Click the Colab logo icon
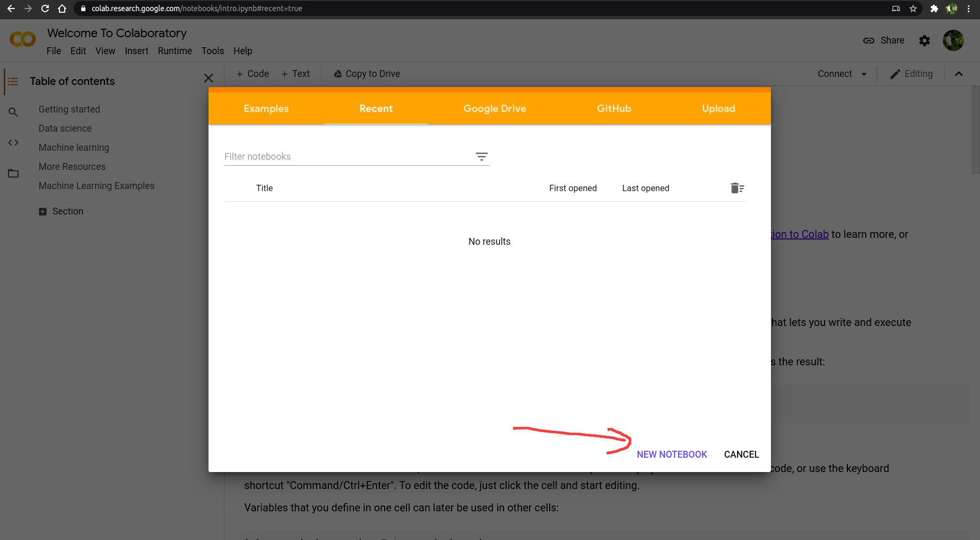 coord(23,39)
